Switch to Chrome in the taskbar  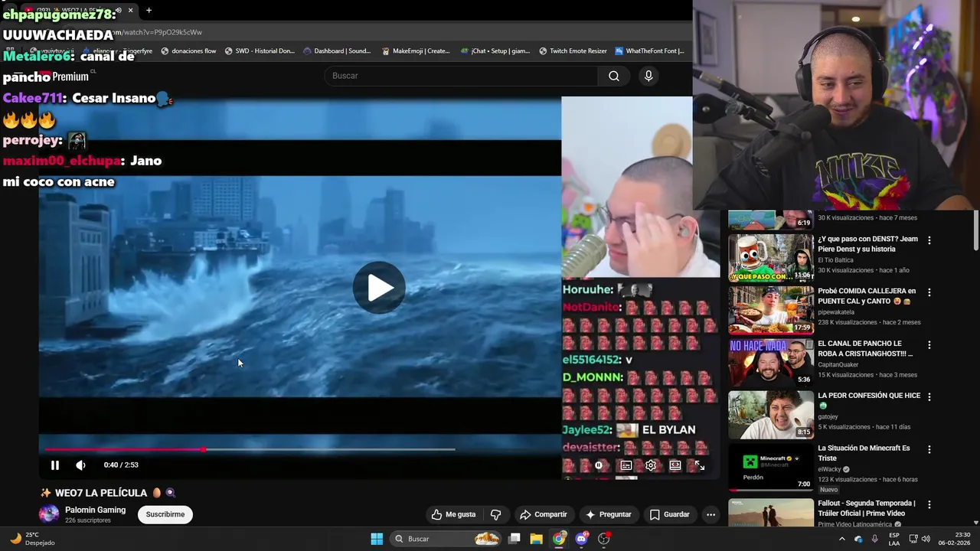click(559, 539)
